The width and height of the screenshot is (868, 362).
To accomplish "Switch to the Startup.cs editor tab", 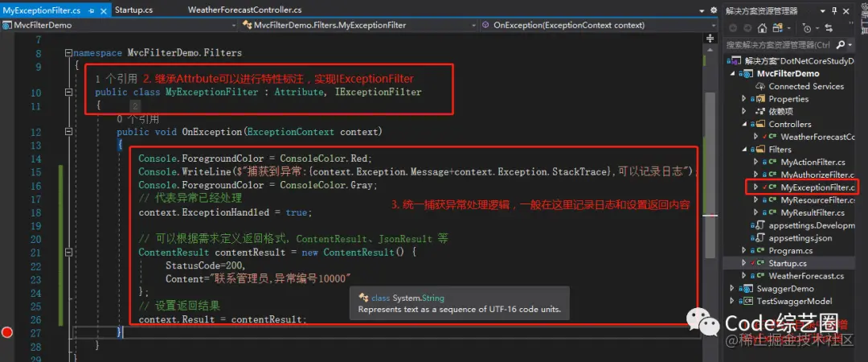I will tap(134, 10).
